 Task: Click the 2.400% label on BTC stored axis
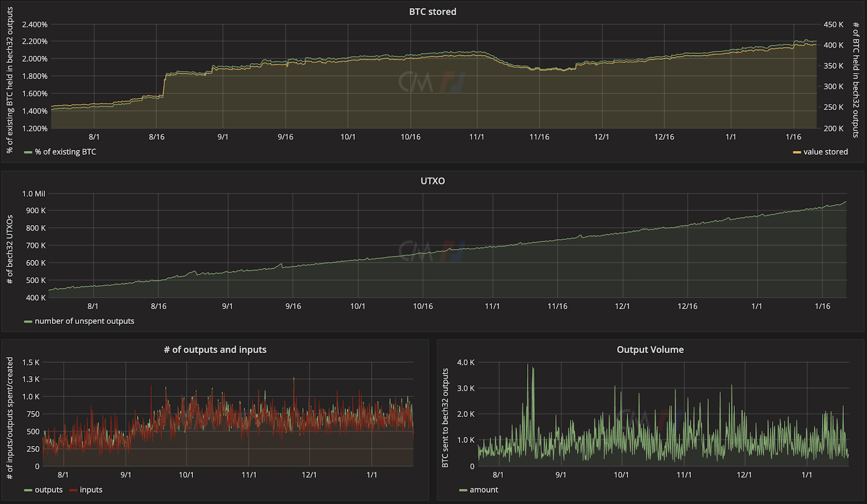point(35,24)
